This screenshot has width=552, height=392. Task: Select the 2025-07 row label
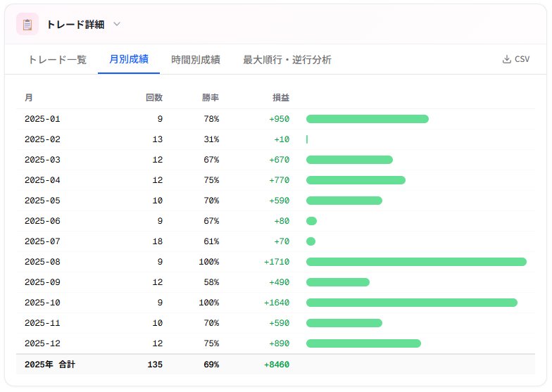click(x=42, y=241)
